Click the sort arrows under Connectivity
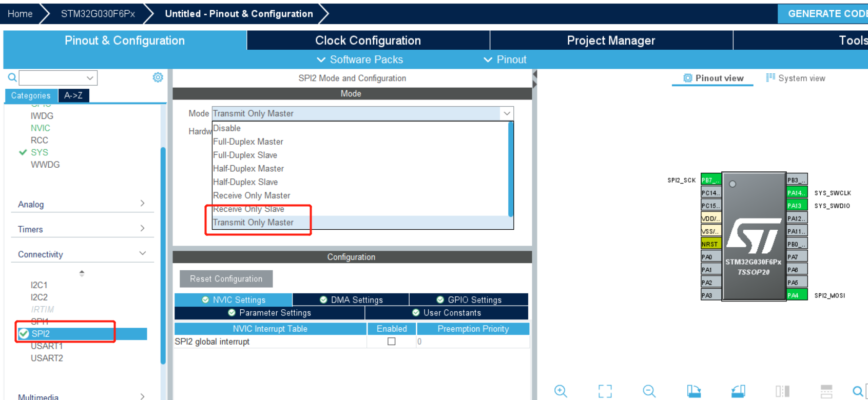 (x=82, y=273)
